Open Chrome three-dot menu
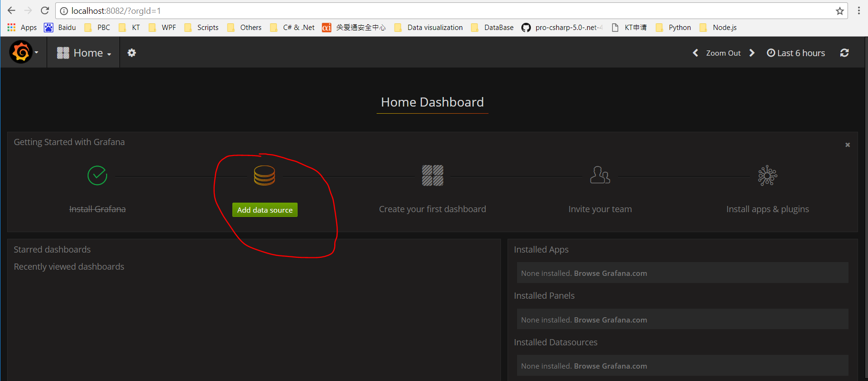868x381 pixels. [859, 10]
